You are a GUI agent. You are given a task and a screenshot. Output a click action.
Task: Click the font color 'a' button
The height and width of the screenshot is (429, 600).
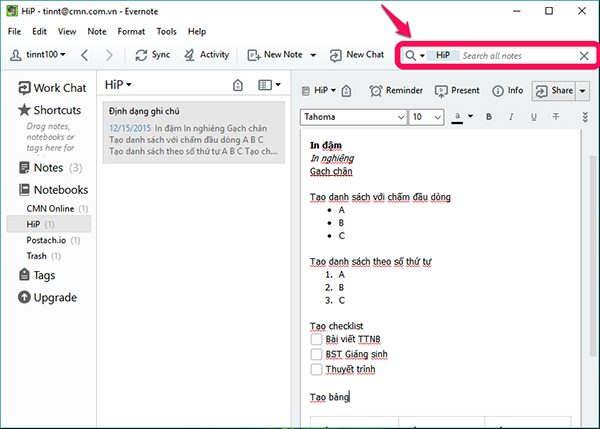(457, 117)
